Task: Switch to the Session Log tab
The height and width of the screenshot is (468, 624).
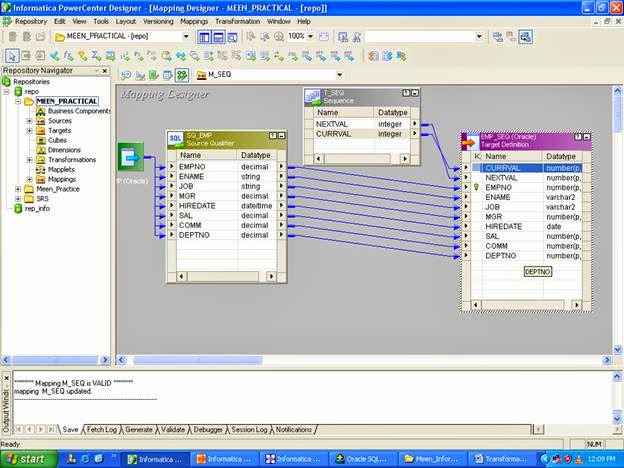Action: (x=250, y=430)
